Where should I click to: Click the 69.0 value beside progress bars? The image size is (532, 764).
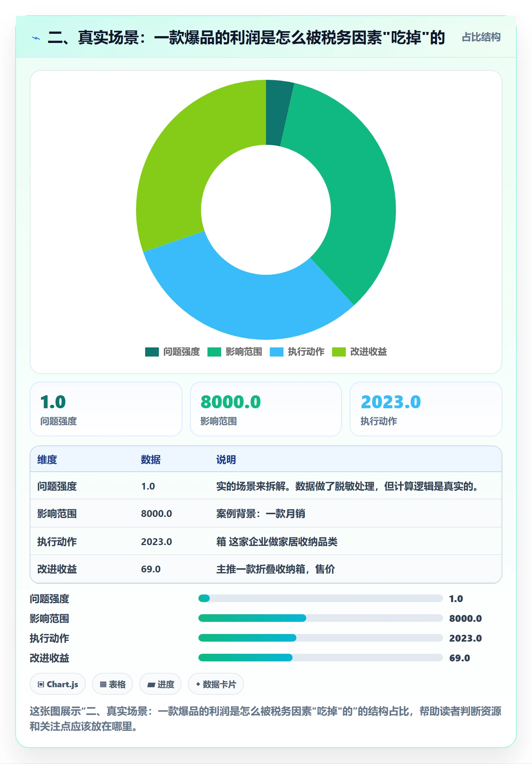[x=459, y=658]
